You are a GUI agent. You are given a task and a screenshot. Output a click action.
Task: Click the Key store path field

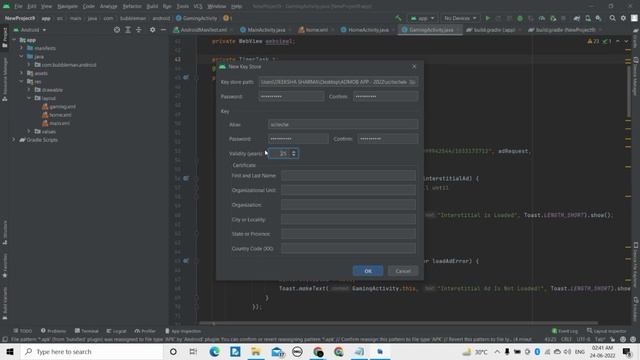click(x=338, y=82)
